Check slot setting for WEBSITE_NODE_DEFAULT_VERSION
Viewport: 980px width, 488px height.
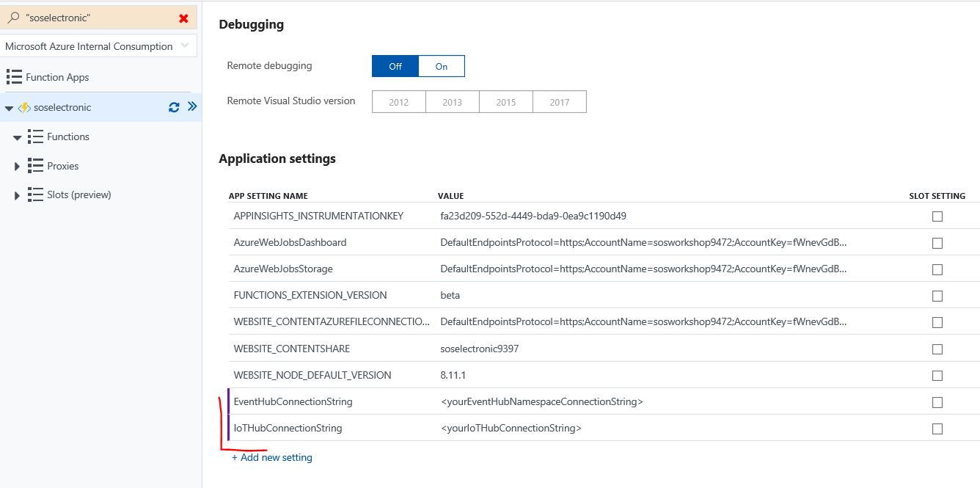click(x=937, y=376)
